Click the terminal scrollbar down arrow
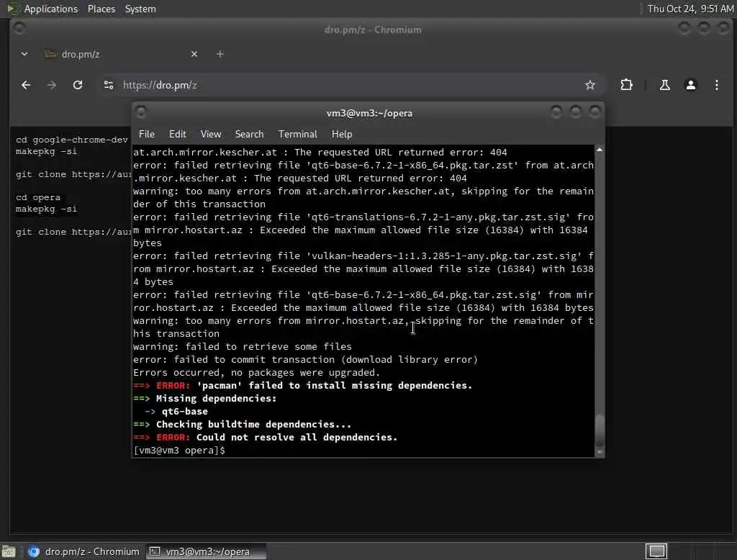The width and height of the screenshot is (737, 560). [600, 452]
